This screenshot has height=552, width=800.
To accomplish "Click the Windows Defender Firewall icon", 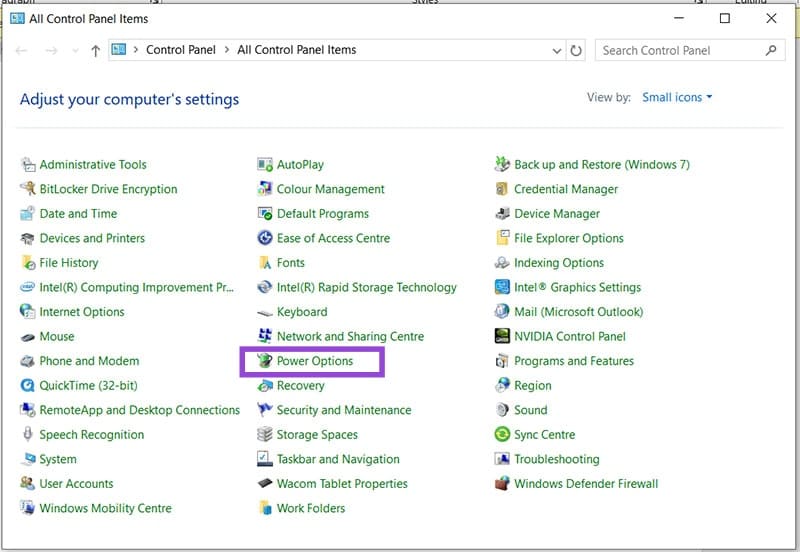I will 503,484.
